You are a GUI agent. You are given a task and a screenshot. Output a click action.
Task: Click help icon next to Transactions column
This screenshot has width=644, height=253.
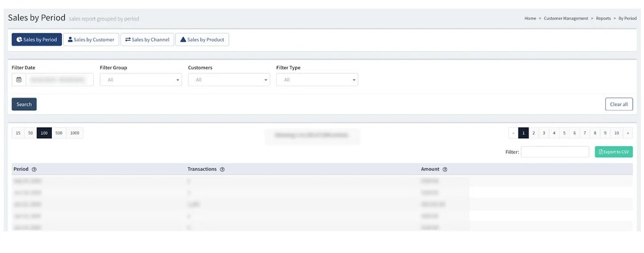pyautogui.click(x=222, y=170)
